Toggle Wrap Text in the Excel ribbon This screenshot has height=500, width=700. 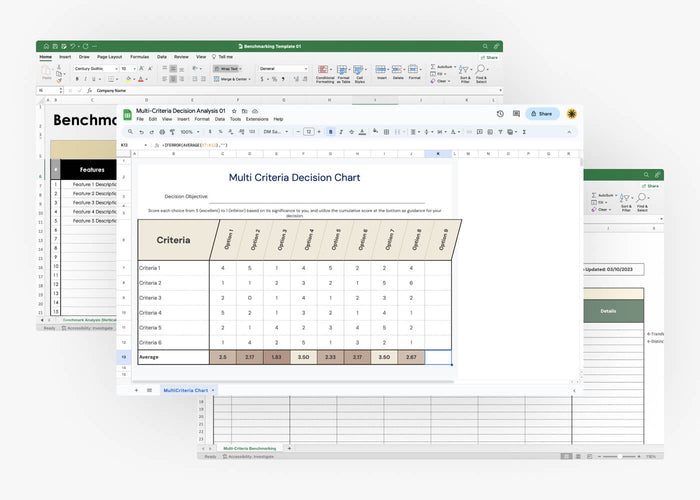(226, 69)
